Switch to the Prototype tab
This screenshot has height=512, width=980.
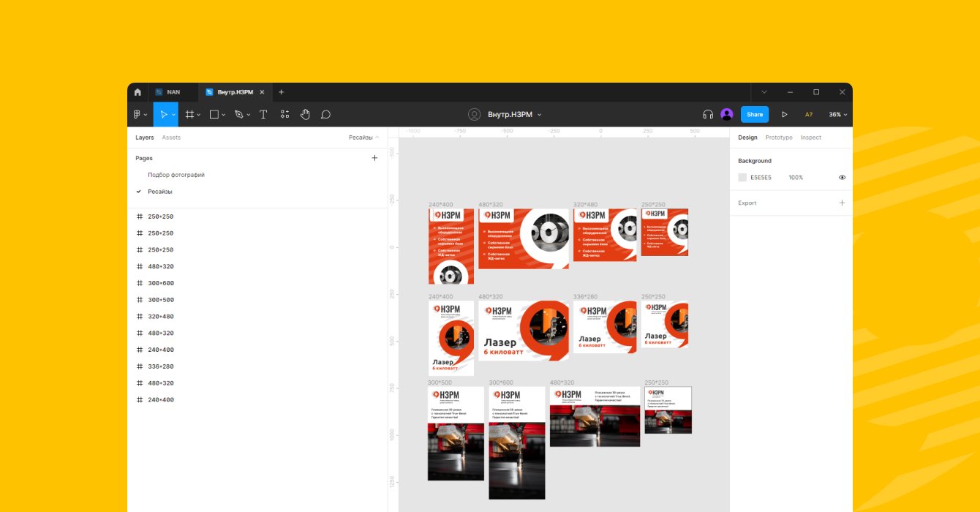coord(778,138)
